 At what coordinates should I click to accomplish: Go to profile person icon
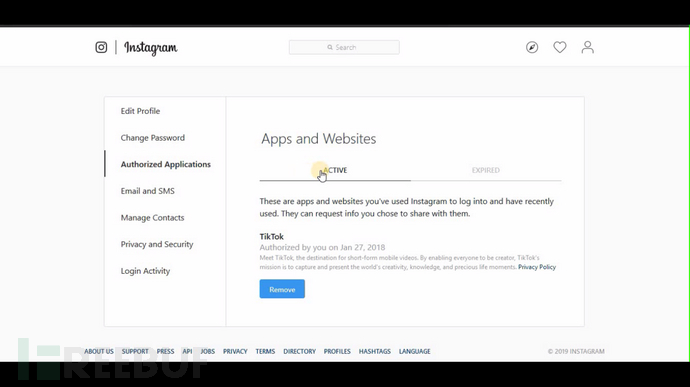[x=587, y=47]
